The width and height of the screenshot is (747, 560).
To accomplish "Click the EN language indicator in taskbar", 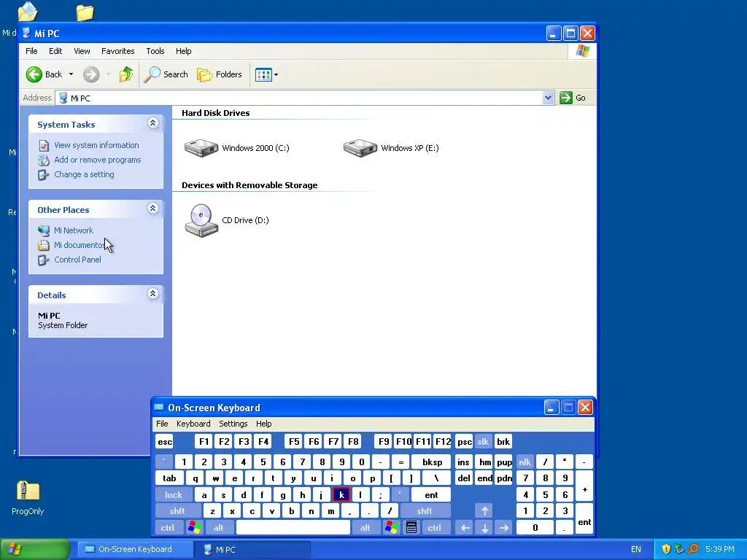I will pyautogui.click(x=635, y=549).
